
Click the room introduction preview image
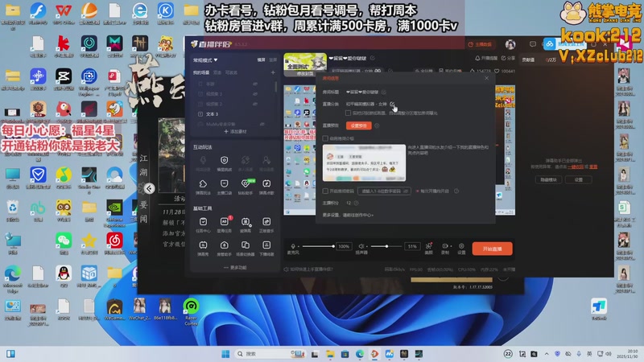(364, 163)
